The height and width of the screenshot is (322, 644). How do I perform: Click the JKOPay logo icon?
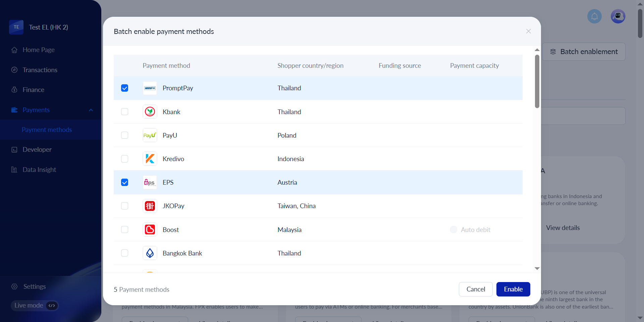point(150,206)
